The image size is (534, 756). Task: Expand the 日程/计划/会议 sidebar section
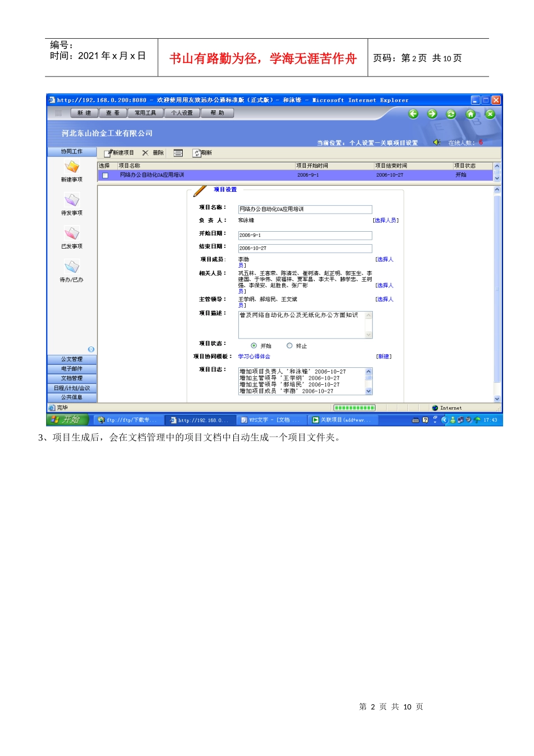(72, 388)
